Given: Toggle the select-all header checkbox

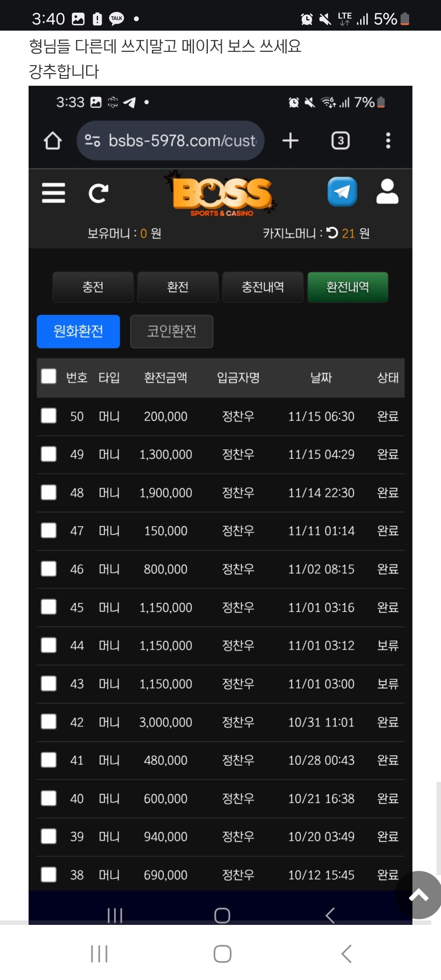Looking at the screenshot, I should [49, 376].
